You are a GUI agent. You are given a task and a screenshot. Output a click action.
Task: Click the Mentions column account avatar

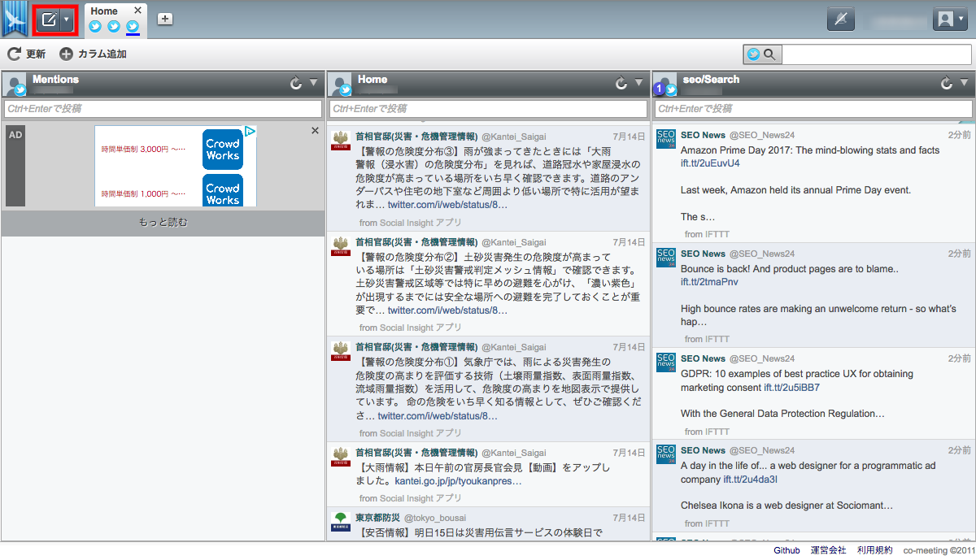point(15,85)
